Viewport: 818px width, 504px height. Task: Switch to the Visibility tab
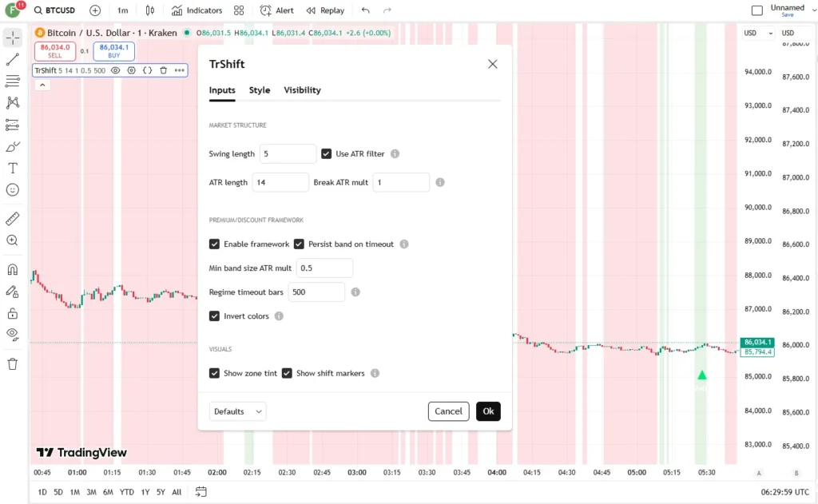coord(302,90)
